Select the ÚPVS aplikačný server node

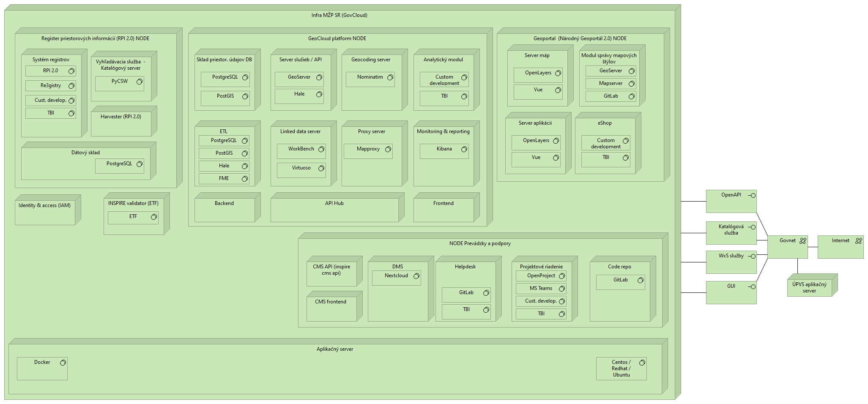812,285
